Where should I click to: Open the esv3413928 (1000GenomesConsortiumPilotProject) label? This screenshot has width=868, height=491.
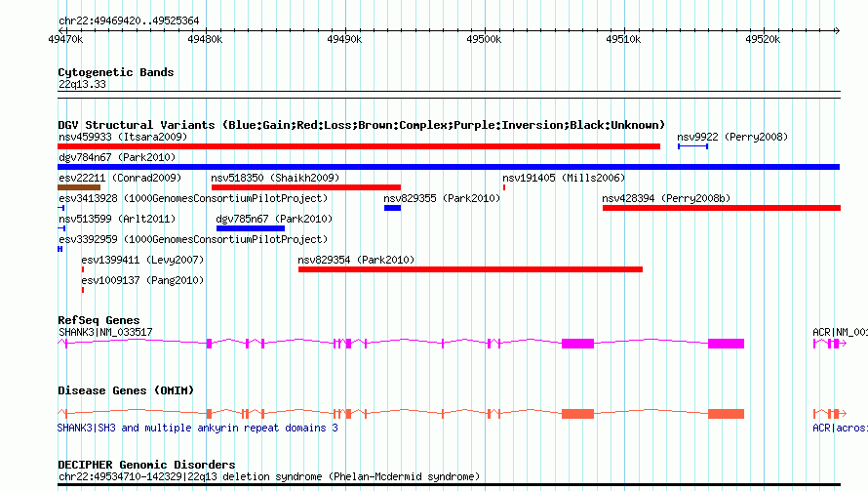tap(193, 198)
